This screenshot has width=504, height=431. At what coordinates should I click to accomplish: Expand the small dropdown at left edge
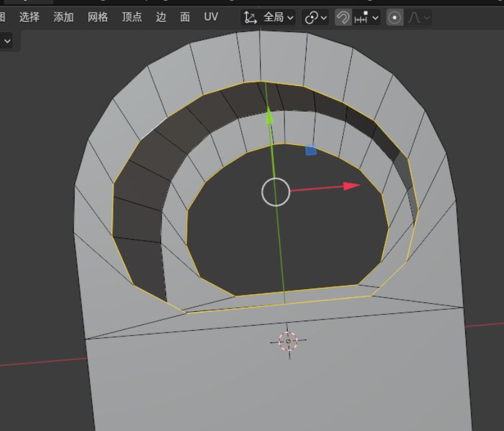[8, 41]
